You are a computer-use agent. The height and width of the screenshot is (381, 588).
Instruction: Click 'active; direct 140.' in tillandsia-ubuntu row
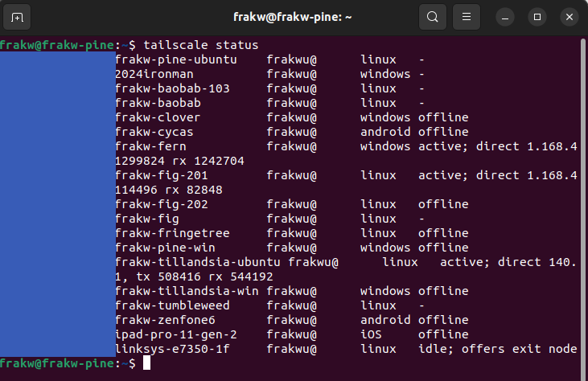tap(508, 262)
